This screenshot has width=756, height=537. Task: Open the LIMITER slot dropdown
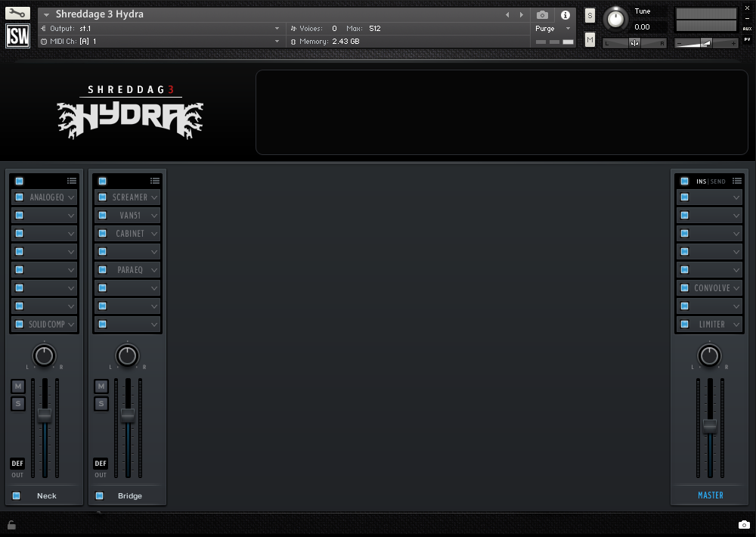tap(736, 324)
